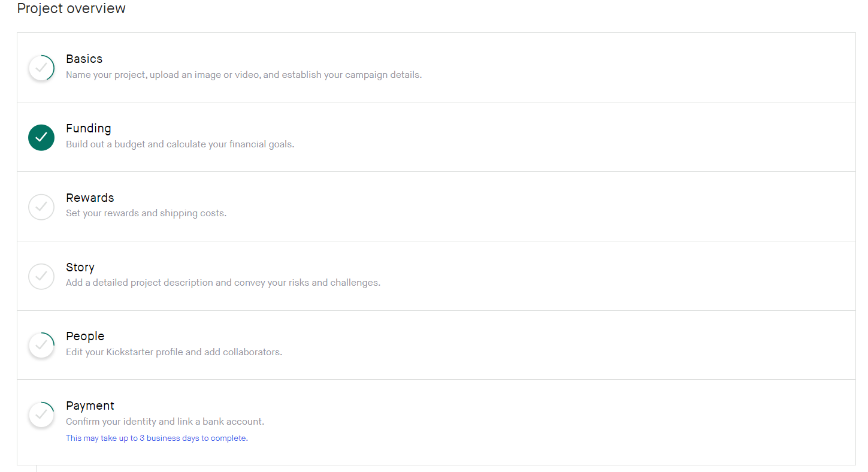Open the Rewards section

436,207
